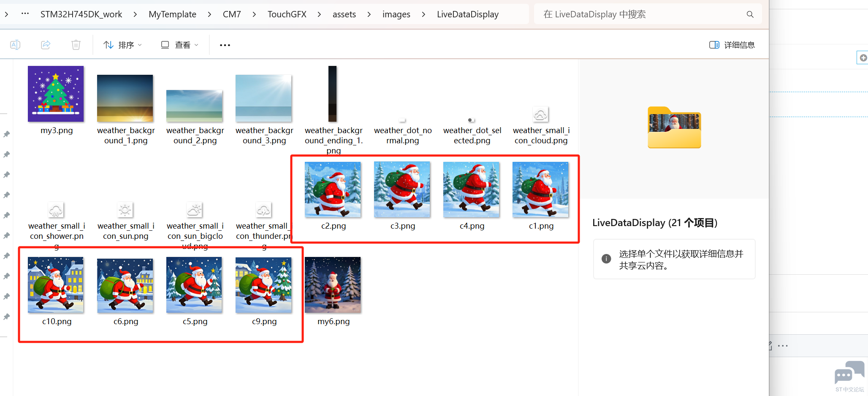Select weather_dot_normal.png file icon
Screen dimensions: 868x396
pos(402,120)
